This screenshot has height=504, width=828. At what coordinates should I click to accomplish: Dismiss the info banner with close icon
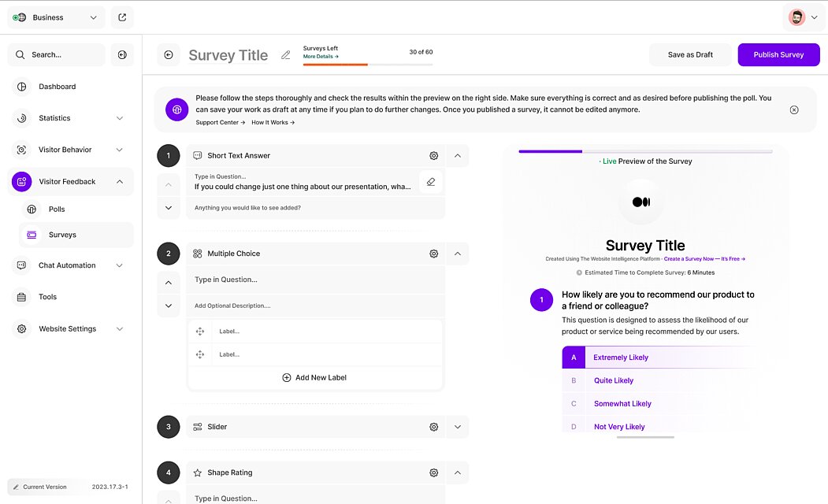pyautogui.click(x=794, y=109)
